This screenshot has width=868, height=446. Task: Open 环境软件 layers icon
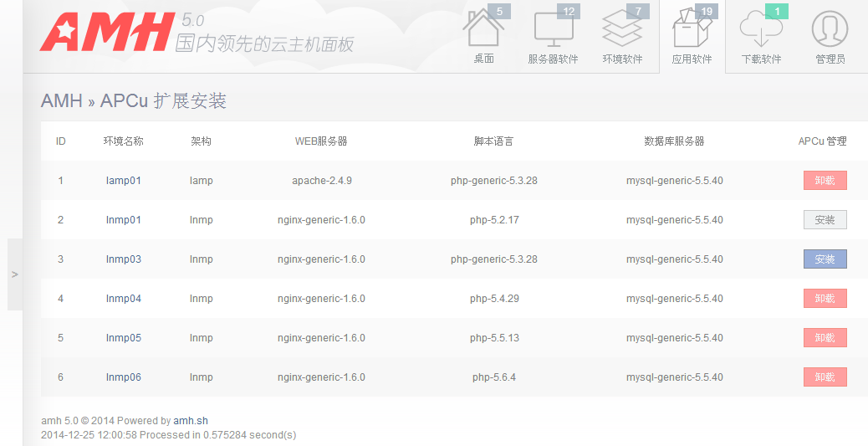(622, 30)
